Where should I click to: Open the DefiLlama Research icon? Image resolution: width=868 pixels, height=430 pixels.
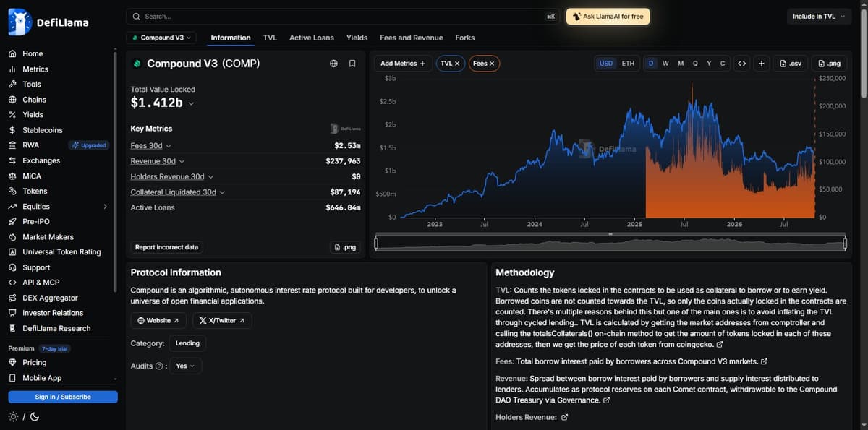[12, 328]
